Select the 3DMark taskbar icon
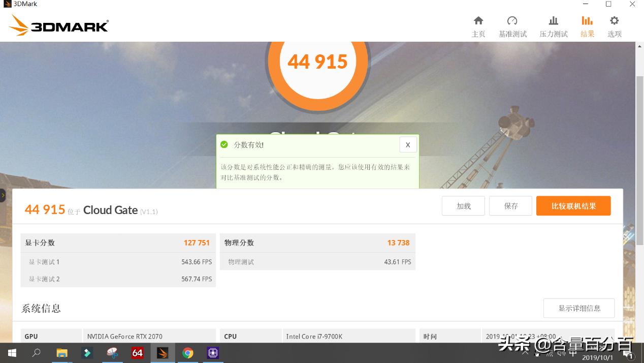The image size is (644, 363). coord(163,352)
